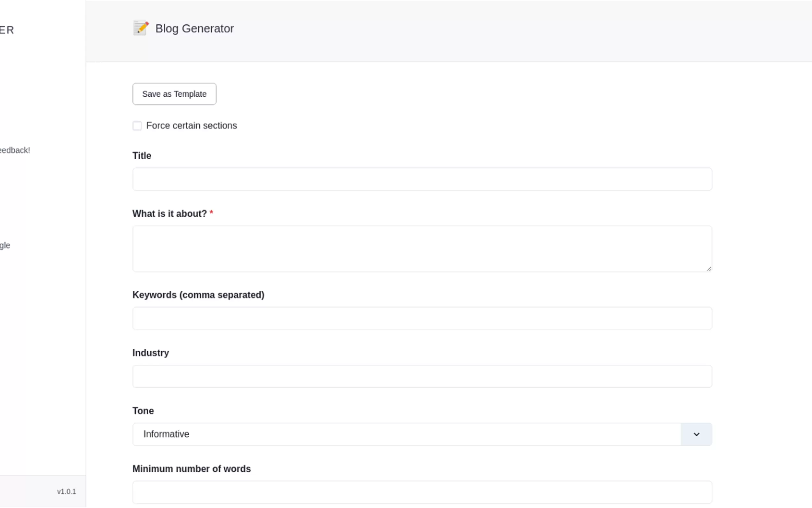This screenshot has width=812, height=508.
Task: Click the Blog Generator page heading
Action: [194, 28]
